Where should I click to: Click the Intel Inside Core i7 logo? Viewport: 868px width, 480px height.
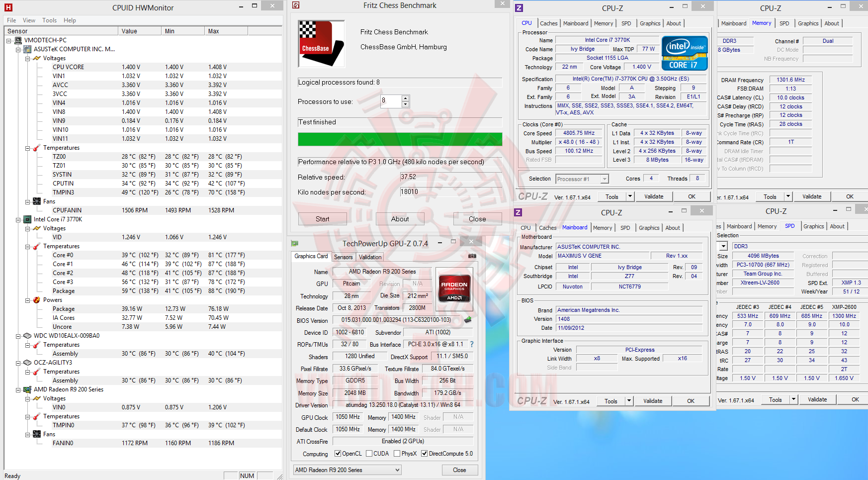coord(685,53)
